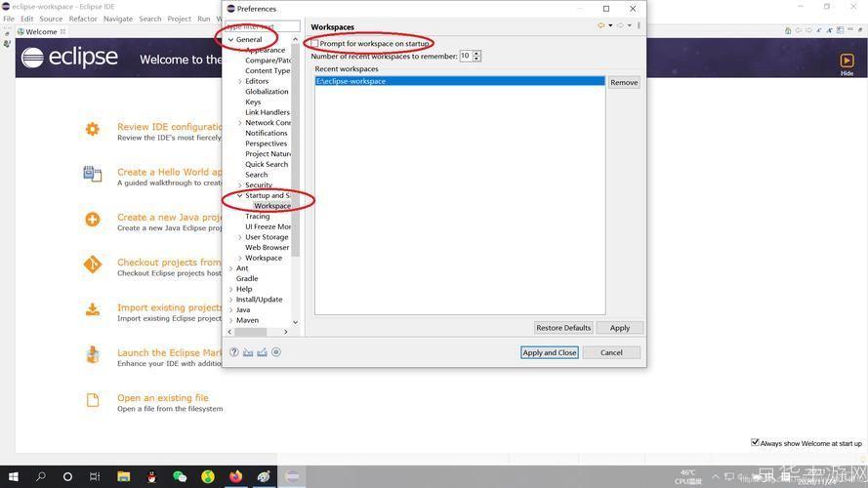Click the Checkout projects git icon
This screenshot has width=868, height=488.
click(x=93, y=264)
